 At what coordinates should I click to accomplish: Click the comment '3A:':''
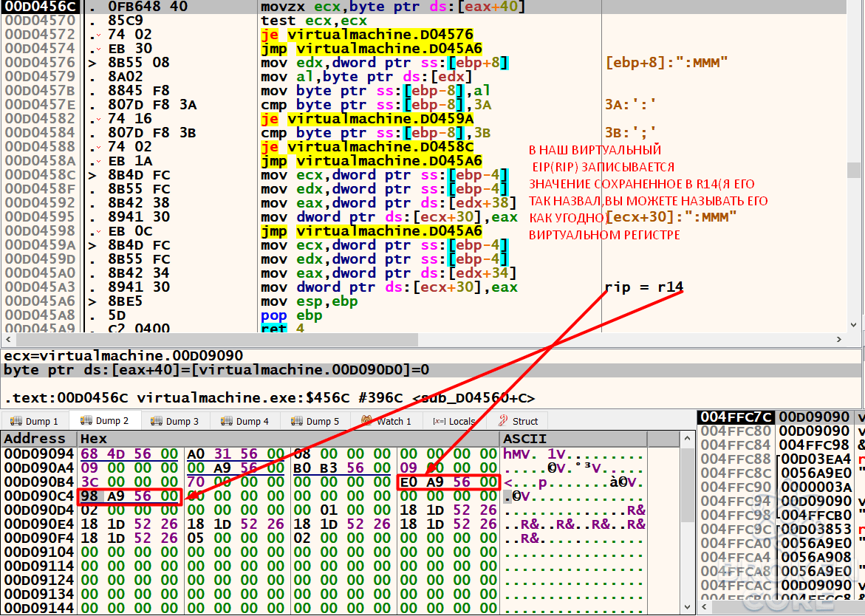[x=631, y=105]
